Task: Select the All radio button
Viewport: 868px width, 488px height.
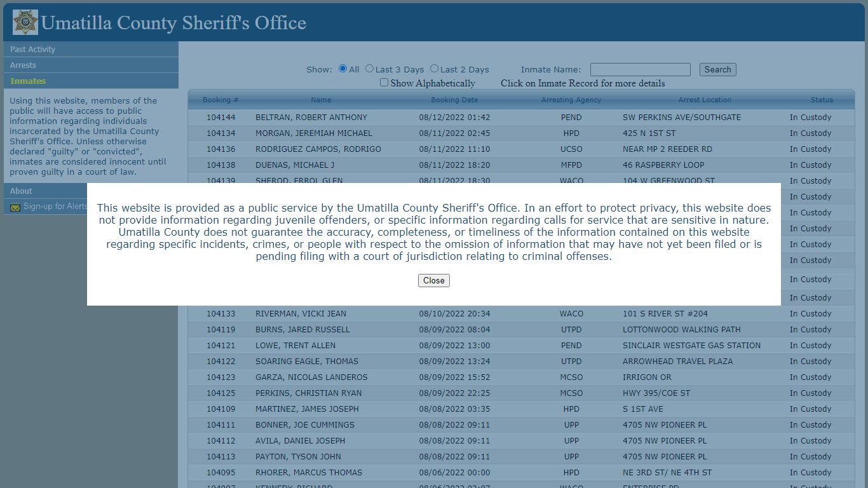Action: [x=342, y=69]
